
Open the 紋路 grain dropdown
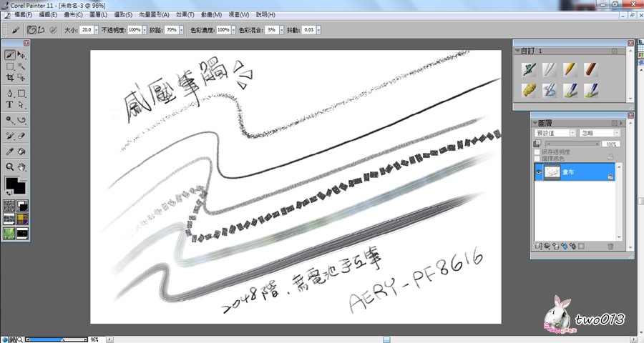tap(182, 30)
